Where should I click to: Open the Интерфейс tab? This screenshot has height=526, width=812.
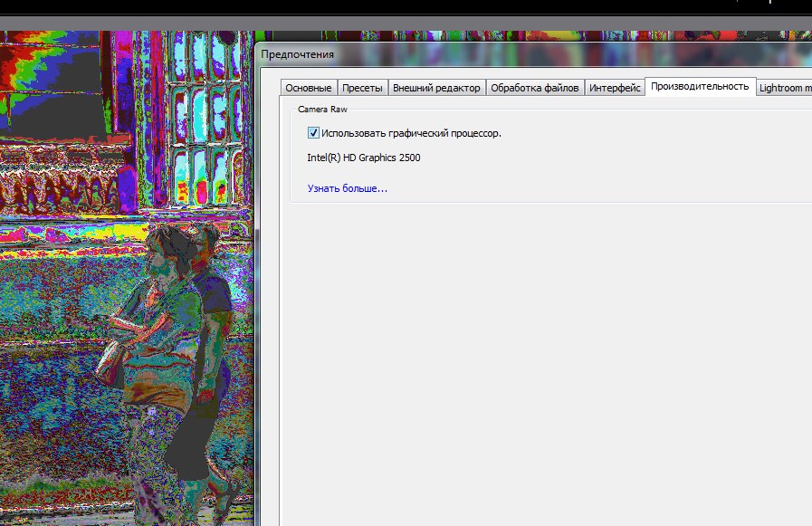(615, 88)
